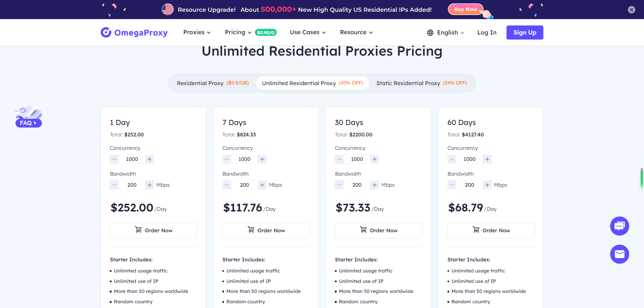Decrease concurrency for the 60 Days plan

(x=452, y=159)
